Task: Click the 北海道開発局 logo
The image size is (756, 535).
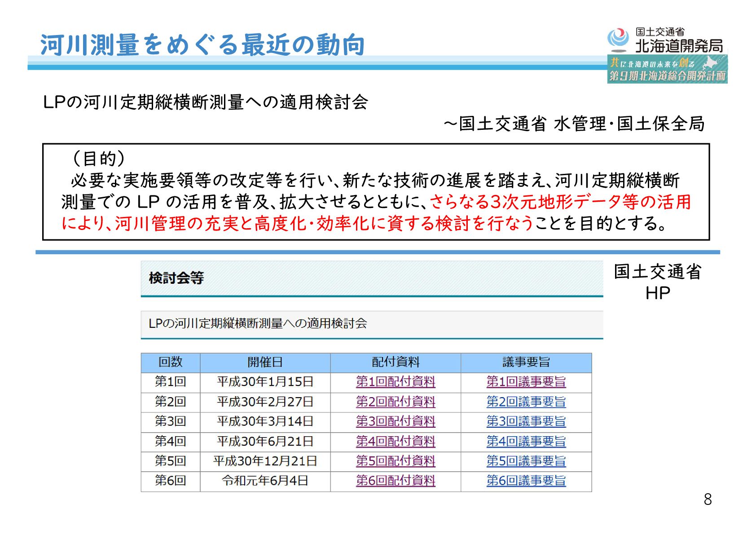Action: pyautogui.click(x=665, y=40)
